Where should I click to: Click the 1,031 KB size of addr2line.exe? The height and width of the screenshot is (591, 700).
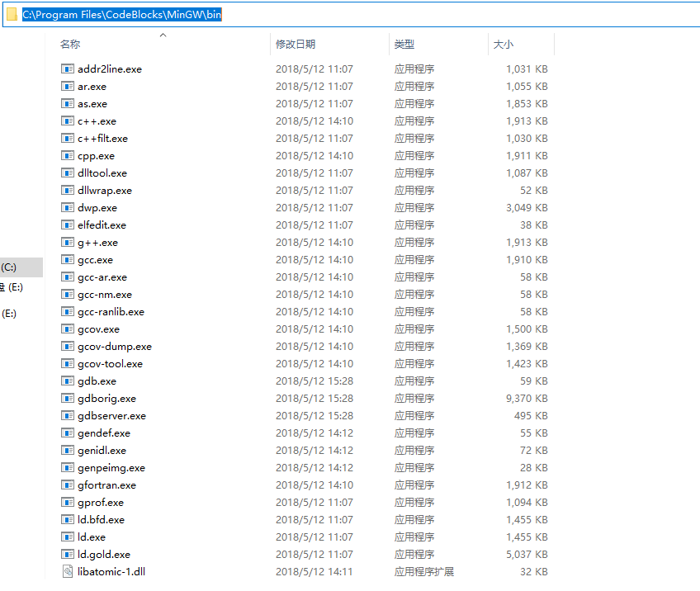pos(527,69)
